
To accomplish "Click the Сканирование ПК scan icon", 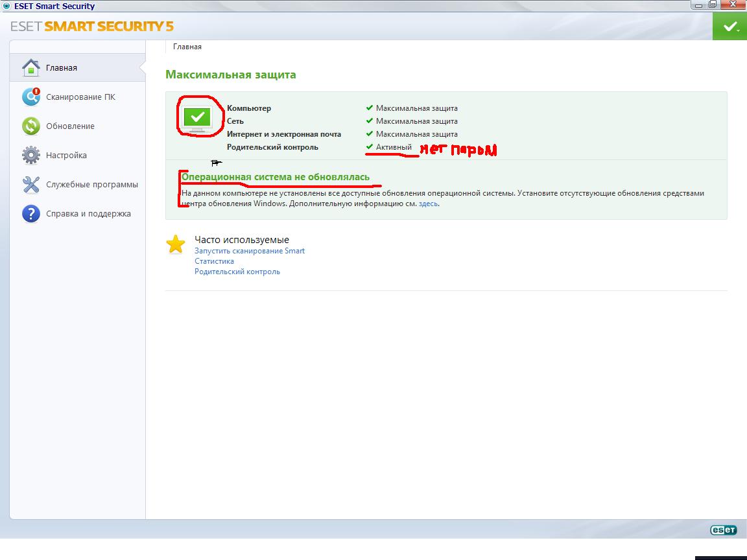I will 31,97.
